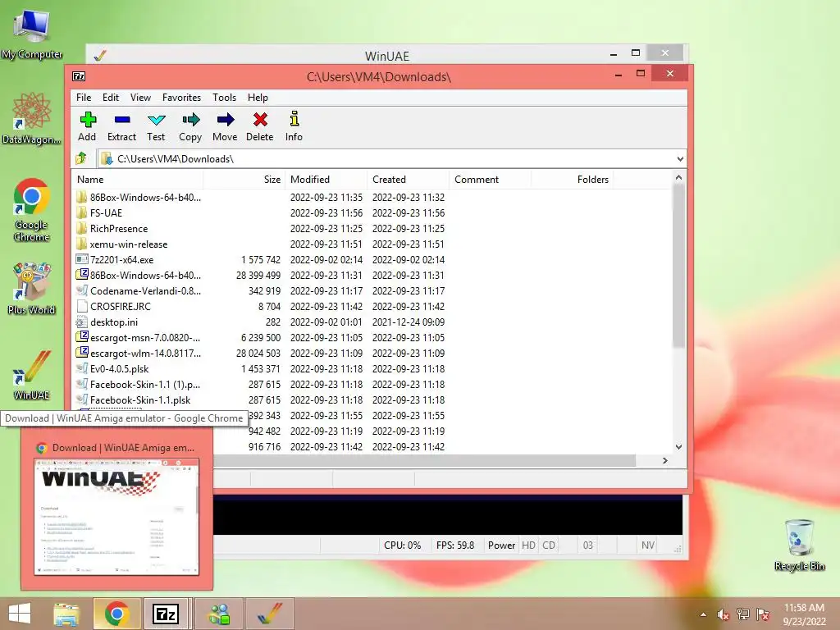The width and height of the screenshot is (840, 630).
Task: Open Google Chrome desktop shortcut
Action: click(32, 210)
